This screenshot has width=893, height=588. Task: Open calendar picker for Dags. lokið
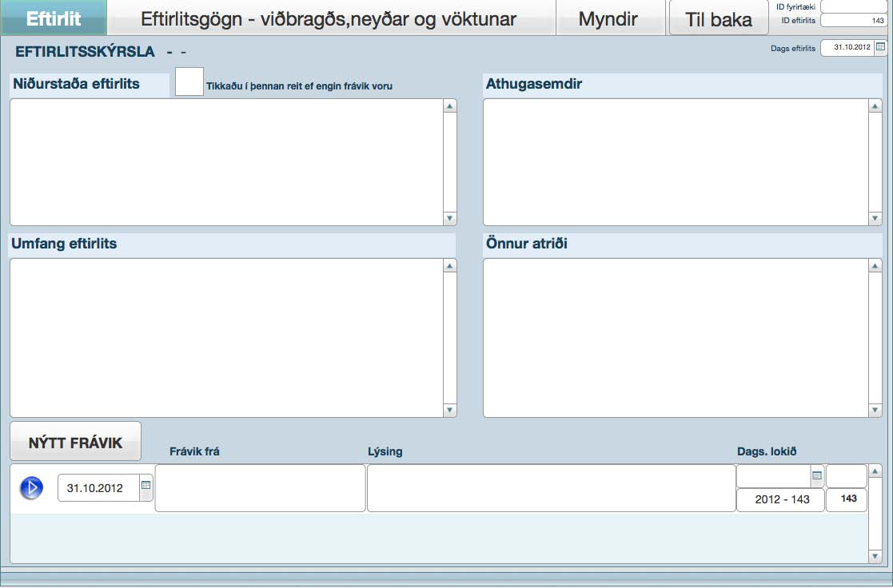pyautogui.click(x=817, y=475)
